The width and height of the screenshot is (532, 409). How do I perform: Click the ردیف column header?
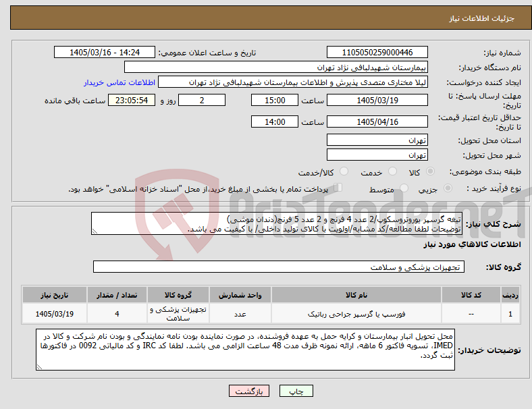(x=510, y=295)
